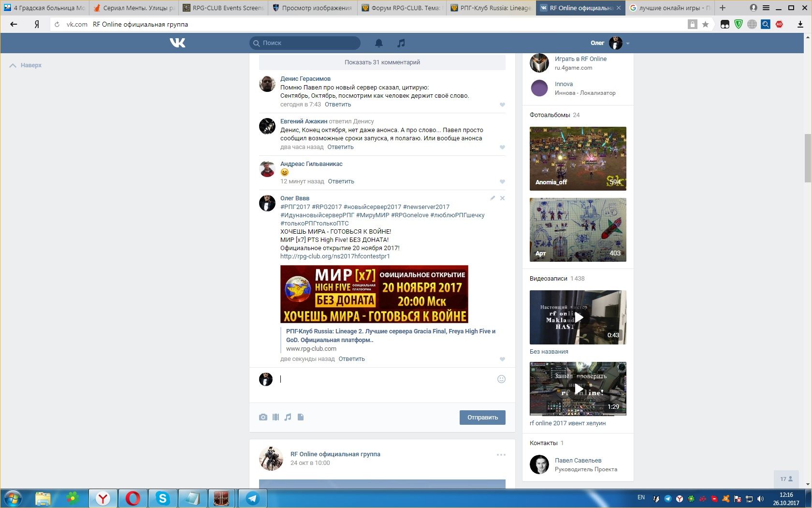The image size is (812, 508).
Task: Attach a document using the file icon
Action: [301, 417]
